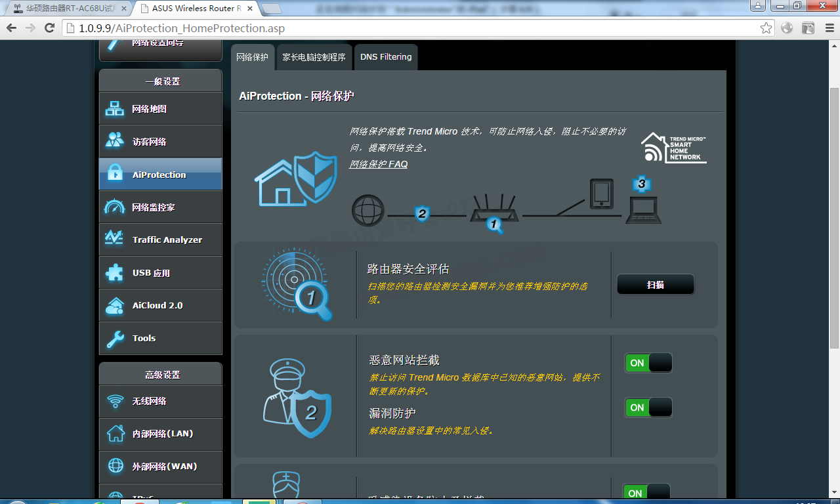840x504 pixels.
Task: Open the 网络保护 FAQ link
Action: pyautogui.click(x=379, y=164)
